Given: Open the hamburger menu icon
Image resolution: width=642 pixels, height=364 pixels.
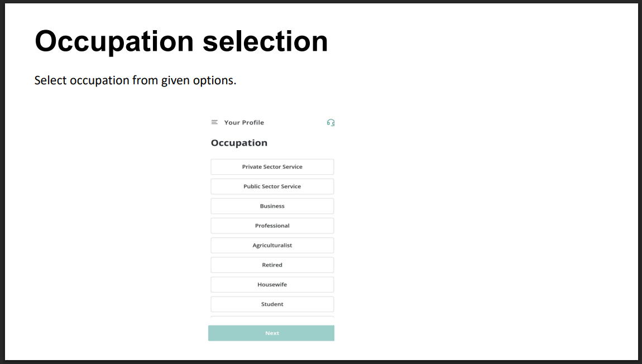Looking at the screenshot, I should pyautogui.click(x=214, y=122).
